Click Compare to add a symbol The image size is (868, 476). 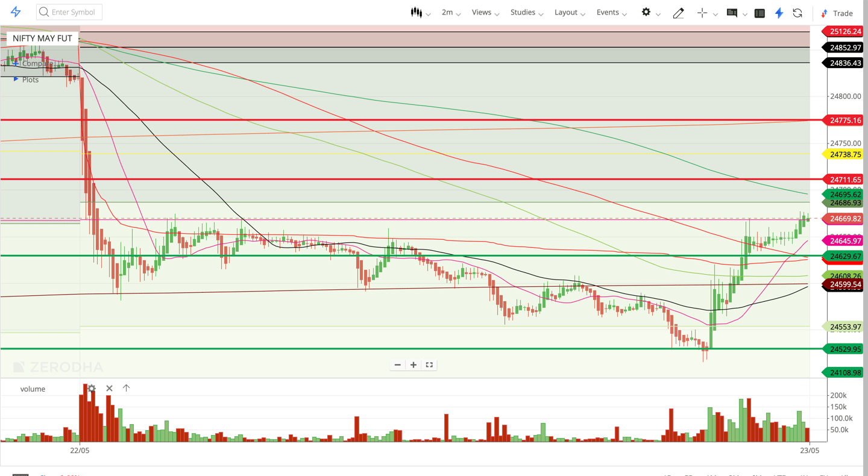(33, 63)
